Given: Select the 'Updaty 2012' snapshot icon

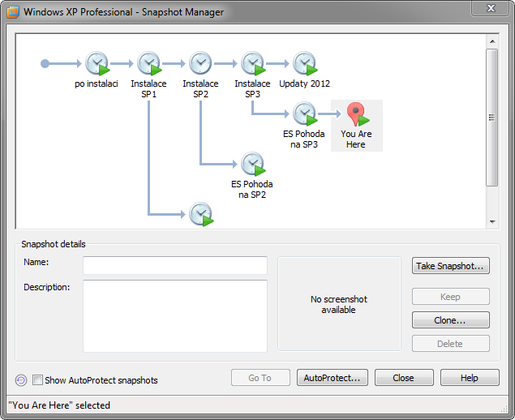Looking at the screenshot, I should (x=304, y=63).
